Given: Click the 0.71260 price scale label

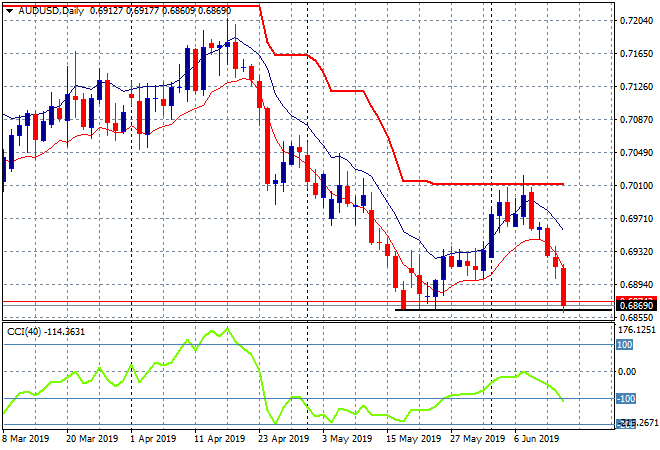Looking at the screenshot, I should click(636, 87).
